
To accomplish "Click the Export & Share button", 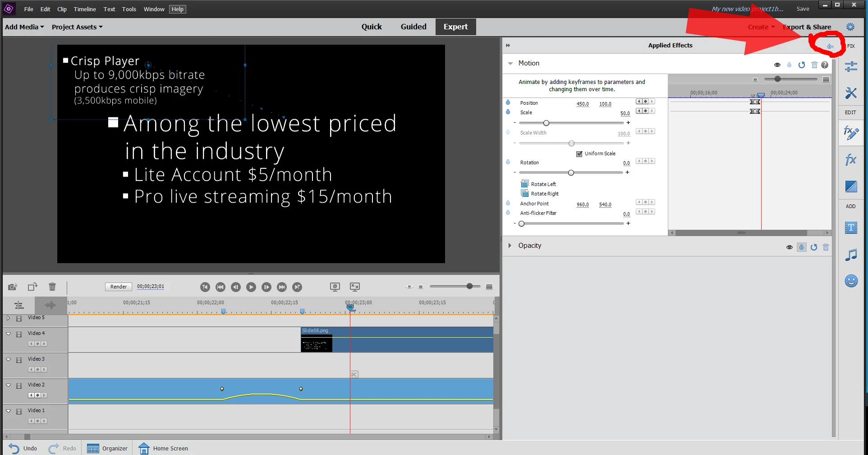I will [x=807, y=27].
